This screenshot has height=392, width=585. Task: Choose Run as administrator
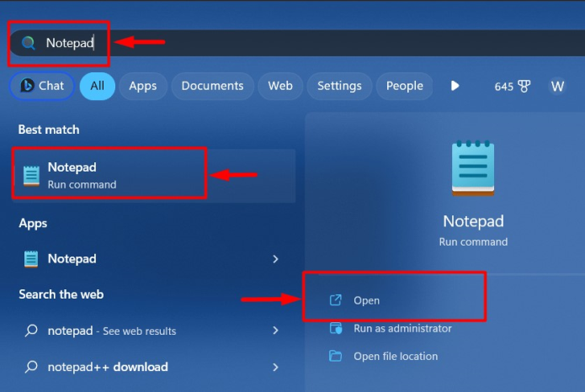tap(402, 329)
